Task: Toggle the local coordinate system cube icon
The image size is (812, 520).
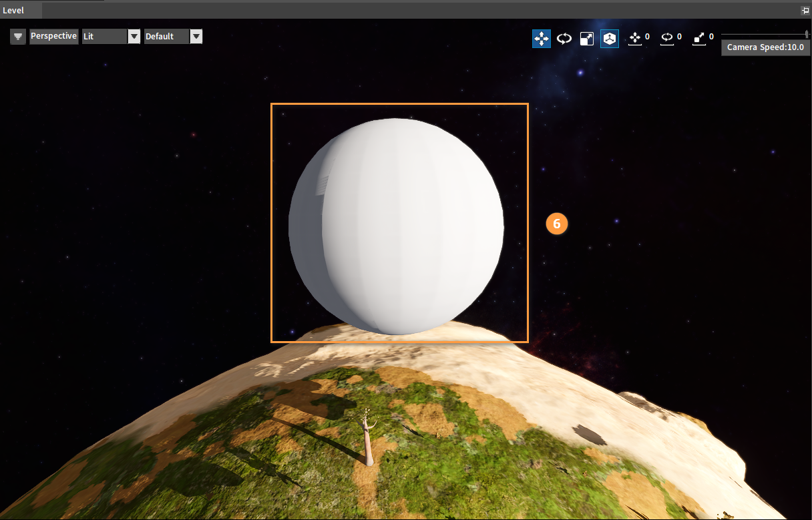Action: click(x=610, y=39)
